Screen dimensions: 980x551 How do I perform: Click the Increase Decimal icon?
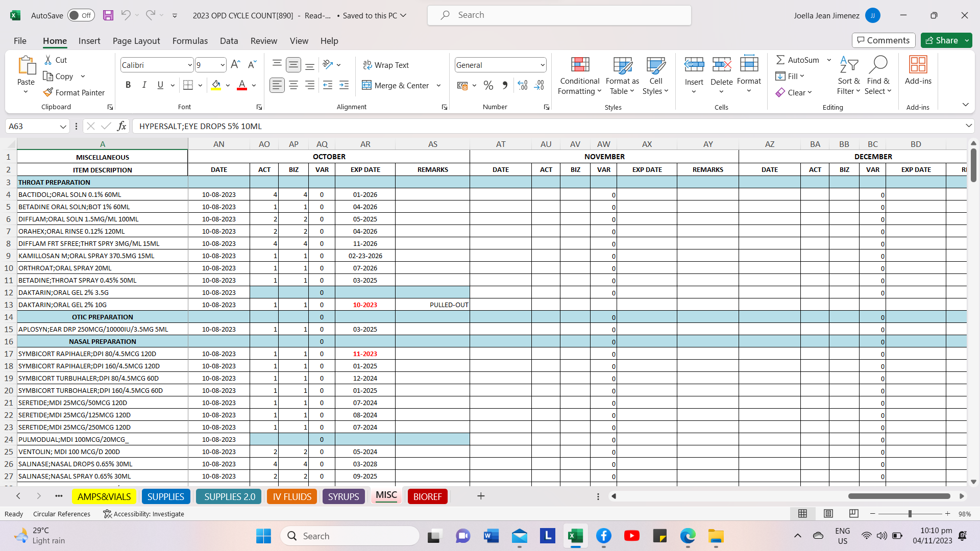coord(523,85)
